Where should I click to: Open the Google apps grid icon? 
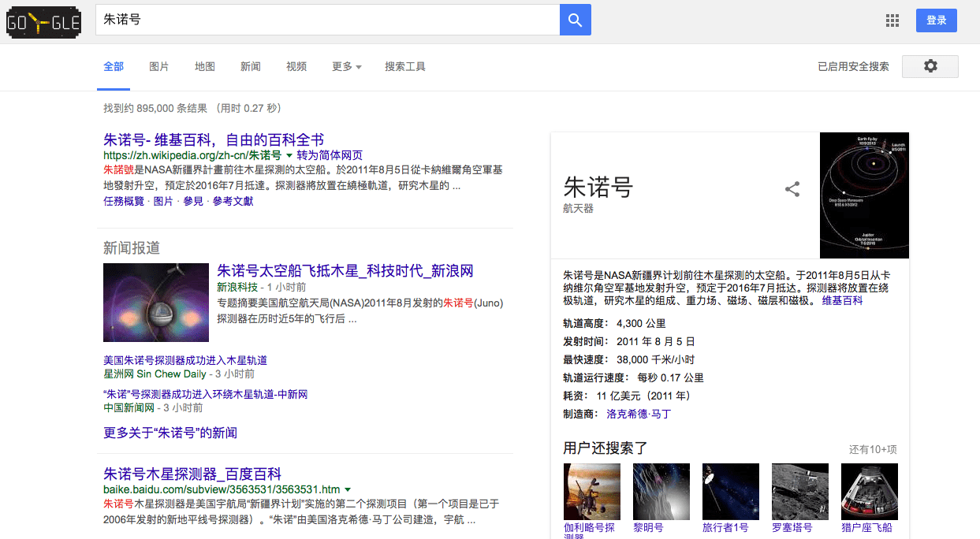[892, 20]
